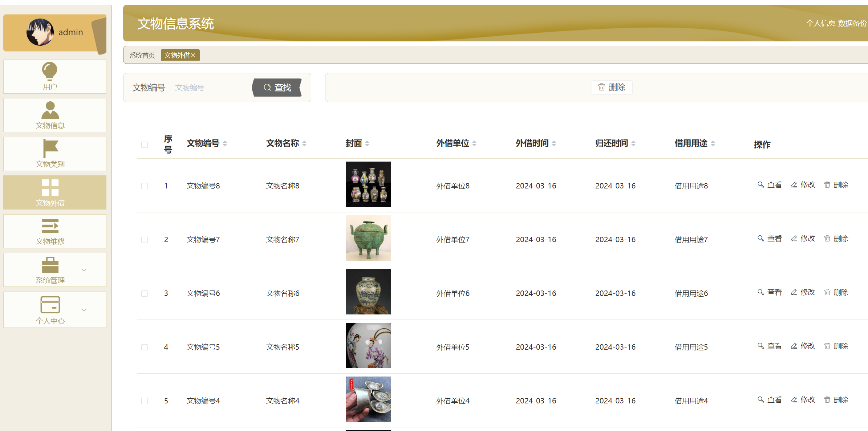Close the 文物外借 tab with X

193,55
